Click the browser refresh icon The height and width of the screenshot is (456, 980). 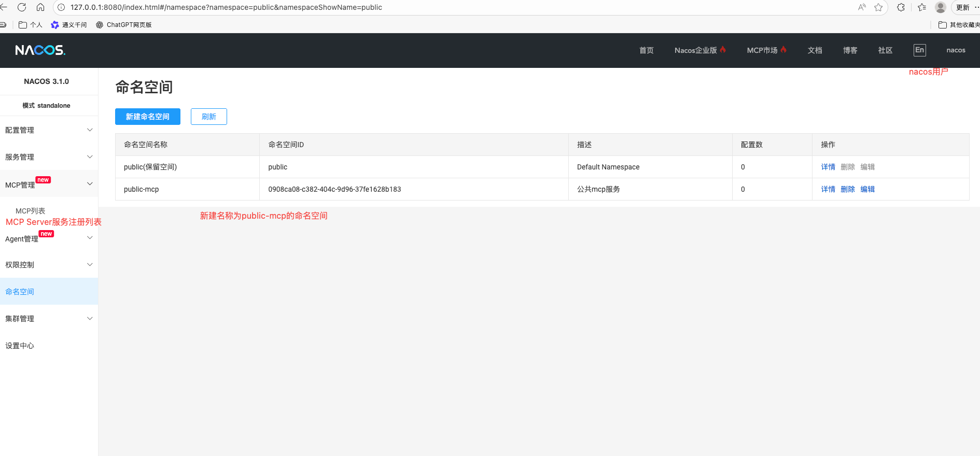click(x=22, y=7)
